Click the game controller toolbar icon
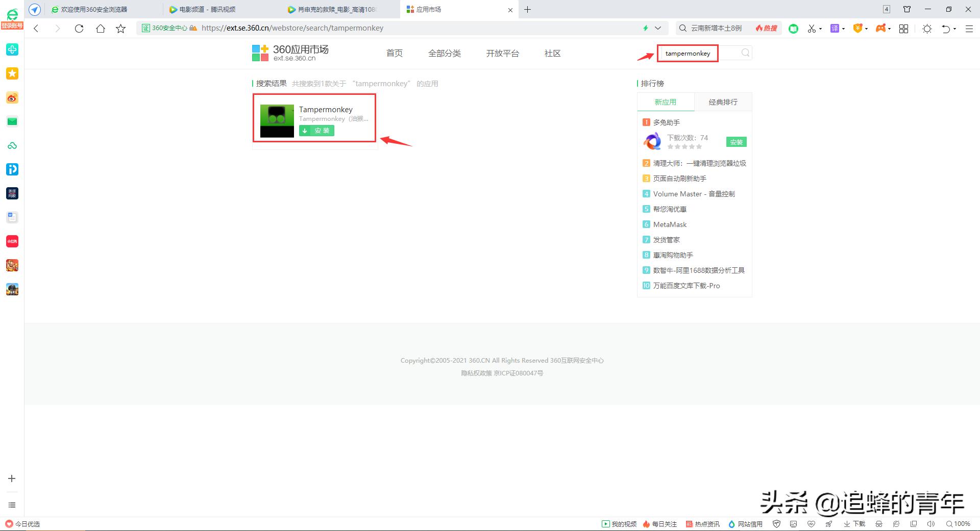The width and height of the screenshot is (980, 531). coord(880,29)
